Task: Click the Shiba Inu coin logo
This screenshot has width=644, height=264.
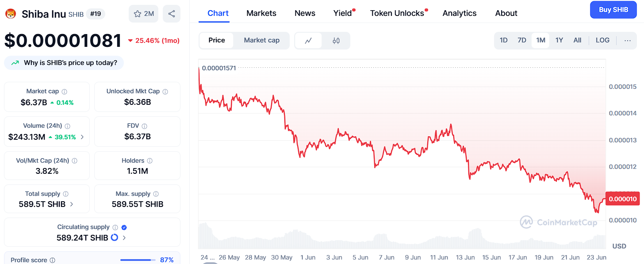Action: (x=11, y=14)
